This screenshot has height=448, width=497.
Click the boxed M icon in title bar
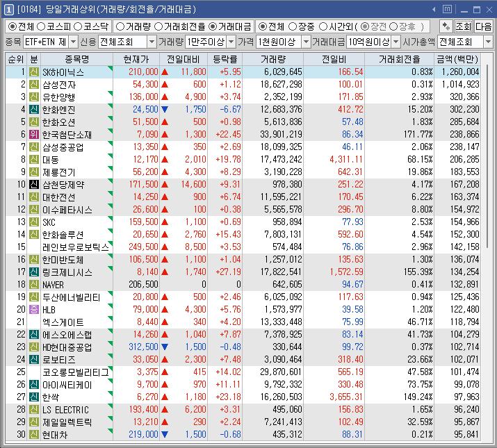447,10
